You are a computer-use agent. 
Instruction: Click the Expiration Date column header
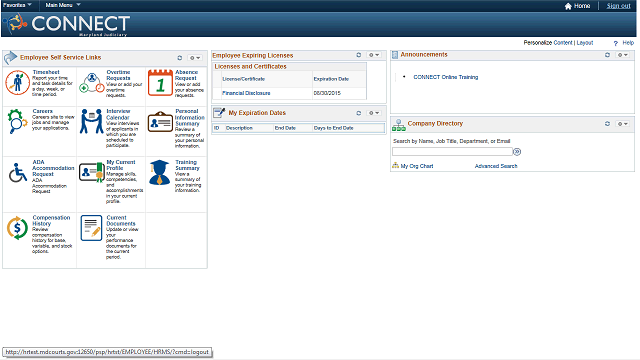point(331,79)
